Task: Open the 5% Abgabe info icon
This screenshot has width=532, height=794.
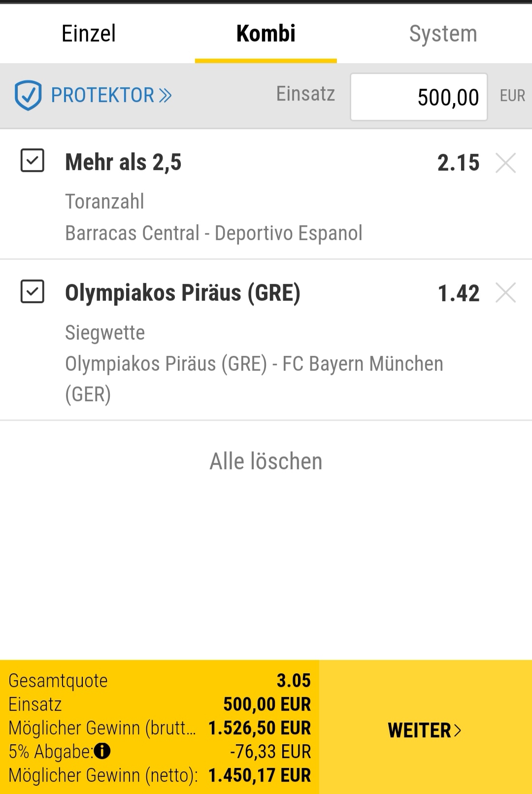Action: click(x=102, y=751)
